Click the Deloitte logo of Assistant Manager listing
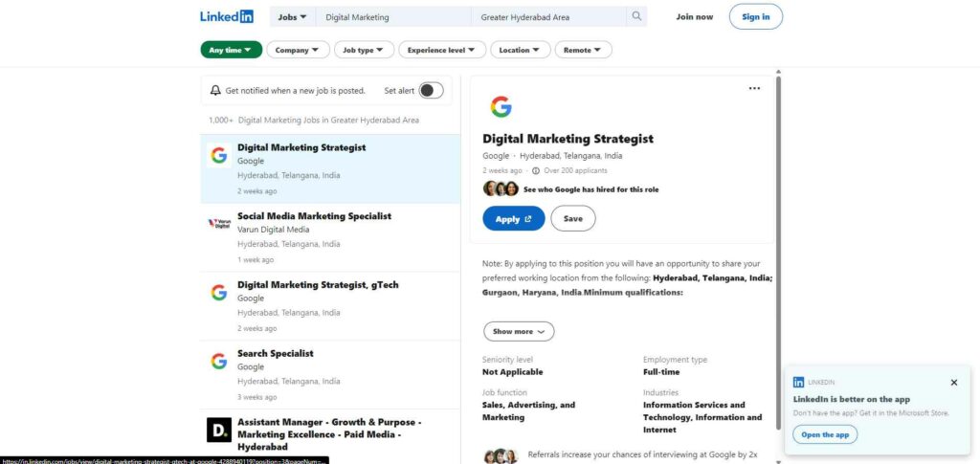The width and height of the screenshot is (980, 464). (x=219, y=430)
